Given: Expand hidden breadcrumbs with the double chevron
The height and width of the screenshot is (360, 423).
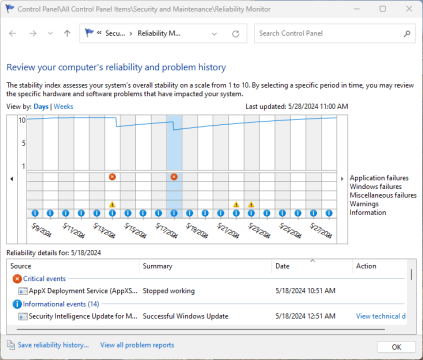Looking at the screenshot, I should pyautogui.click(x=99, y=33).
